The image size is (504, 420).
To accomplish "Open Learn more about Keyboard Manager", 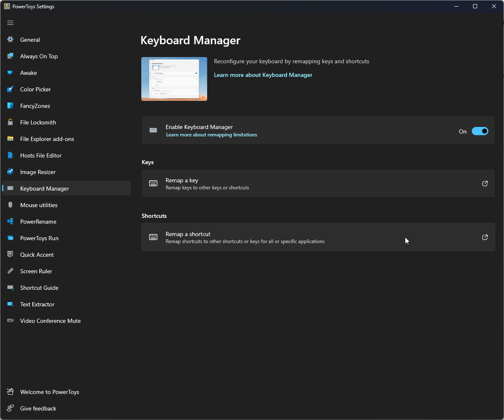I will tap(263, 75).
